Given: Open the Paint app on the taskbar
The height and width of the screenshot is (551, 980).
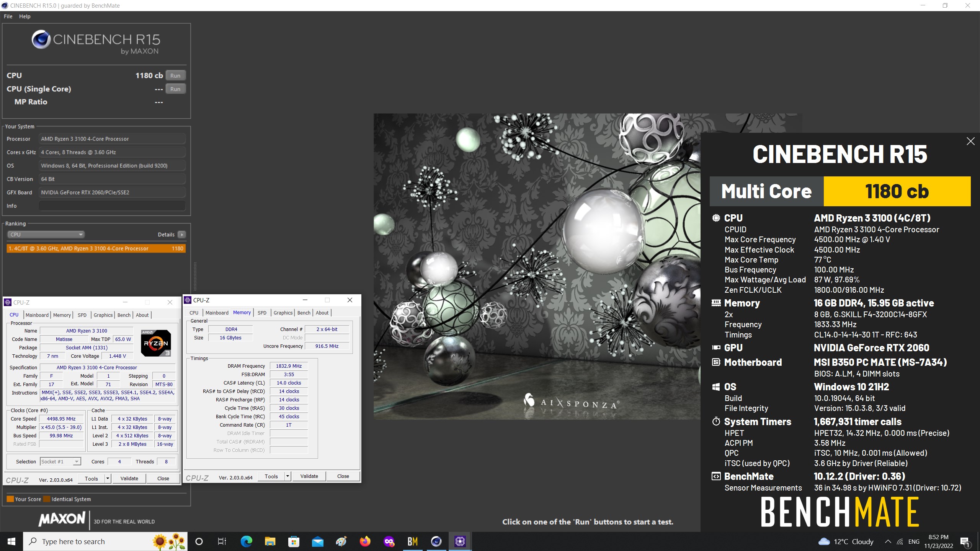Looking at the screenshot, I should (341, 541).
